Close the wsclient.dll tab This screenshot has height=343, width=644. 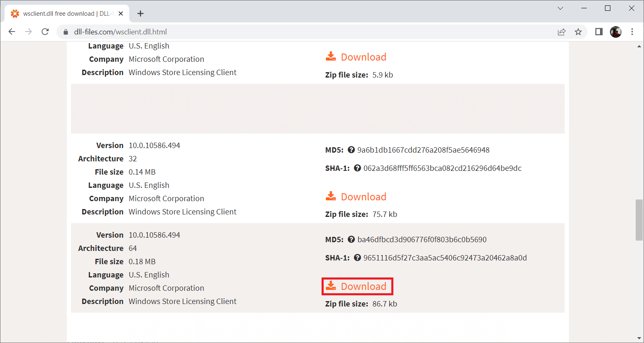click(121, 14)
